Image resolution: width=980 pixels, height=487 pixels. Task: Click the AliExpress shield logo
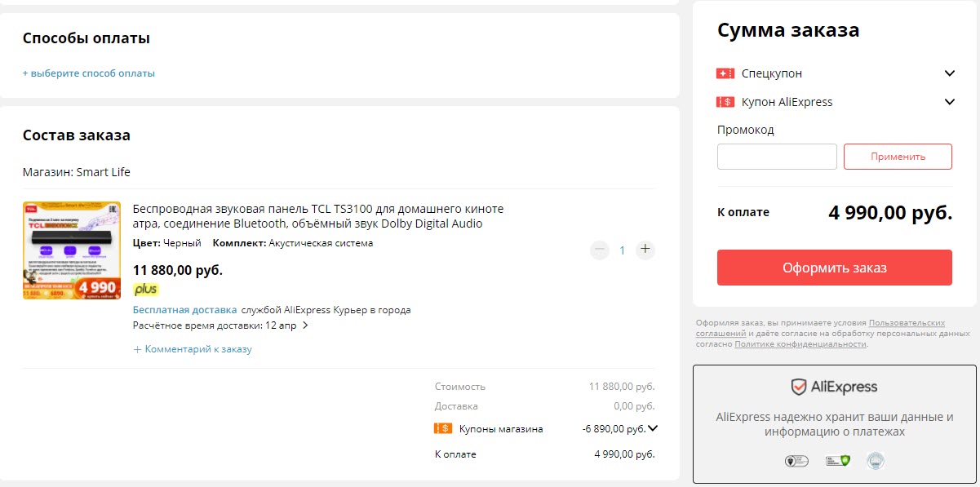pos(797,386)
